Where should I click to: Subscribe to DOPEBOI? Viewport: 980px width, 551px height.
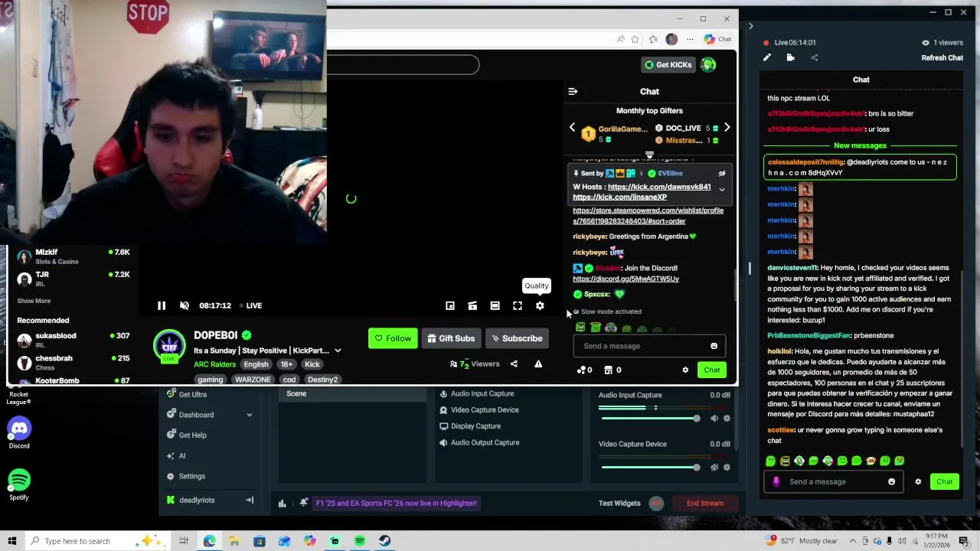click(516, 338)
